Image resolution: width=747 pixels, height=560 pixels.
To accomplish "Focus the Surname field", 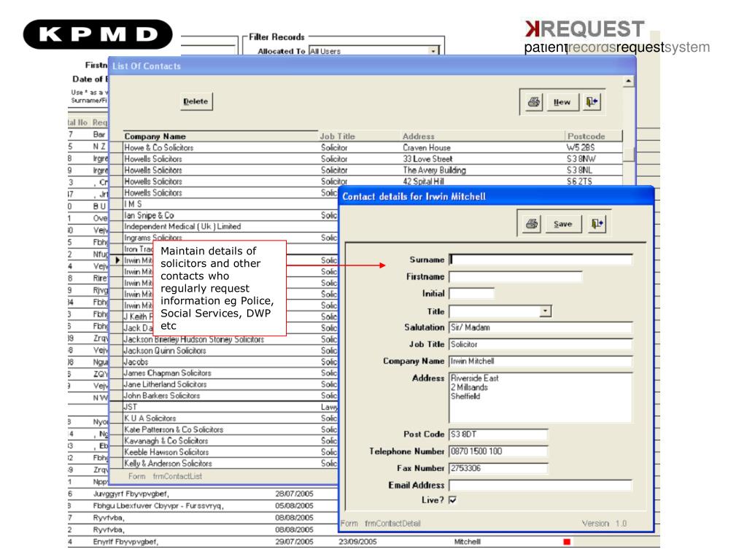I will [x=541, y=260].
